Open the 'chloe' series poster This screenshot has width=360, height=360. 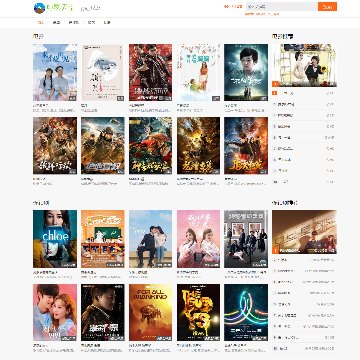point(55,239)
